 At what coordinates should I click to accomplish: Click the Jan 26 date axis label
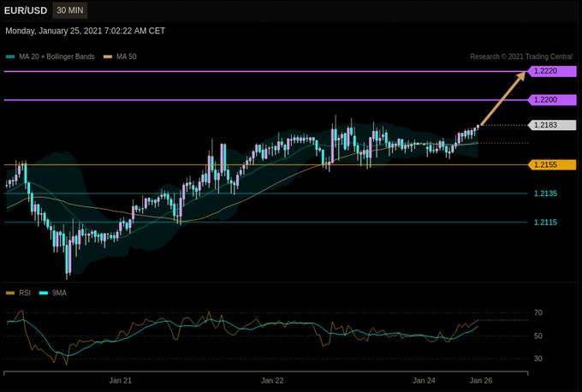pyautogui.click(x=481, y=381)
